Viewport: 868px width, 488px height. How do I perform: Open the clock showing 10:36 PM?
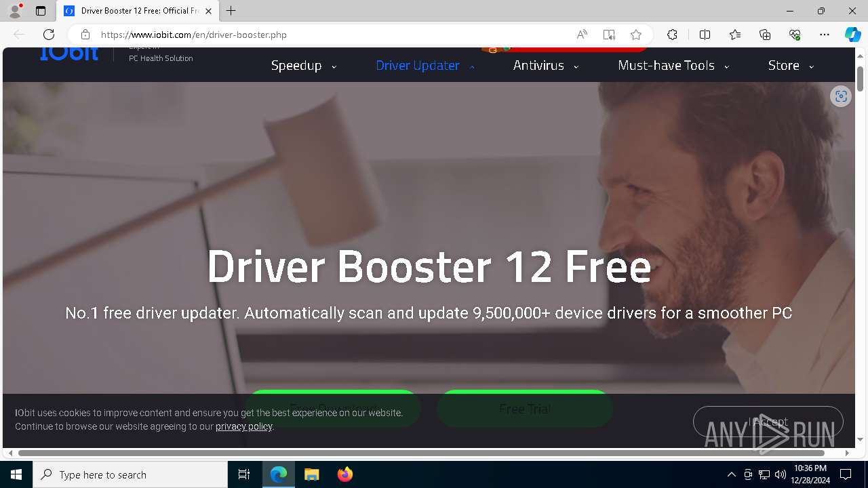[x=810, y=474]
